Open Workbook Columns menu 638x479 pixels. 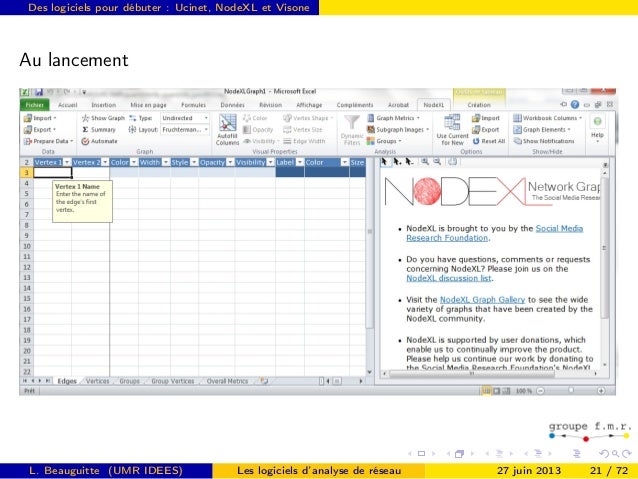(547, 118)
